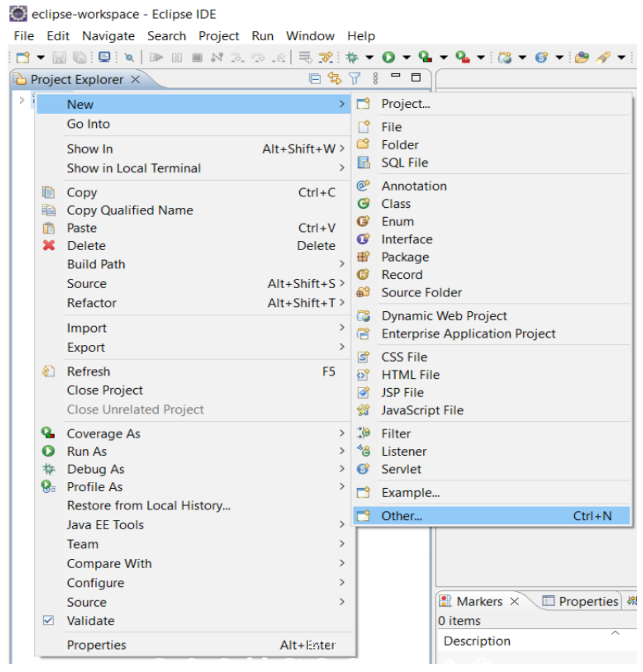This screenshot has width=643, height=672.
Task: Create a new Package
Action: 492,257
